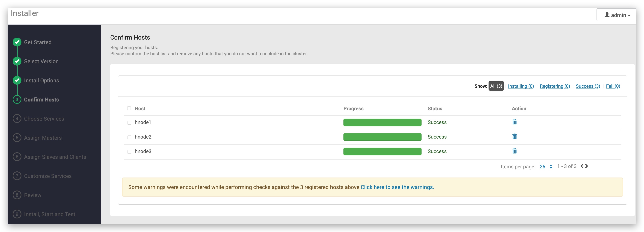Screen dimensions: 644x232
Task: Click the Install Options checkmark icon
Action: point(17,80)
